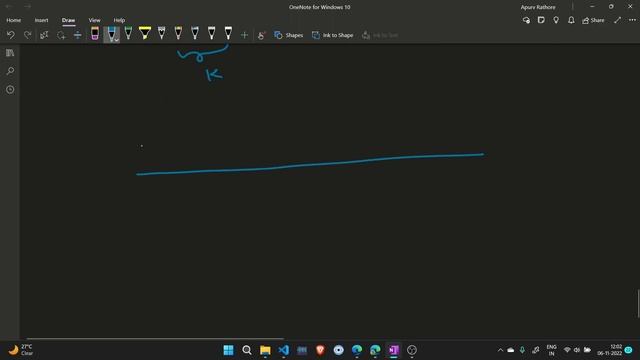This screenshot has width=640, height=360.
Task: Open File Explorer from taskbar
Action: pos(265,350)
